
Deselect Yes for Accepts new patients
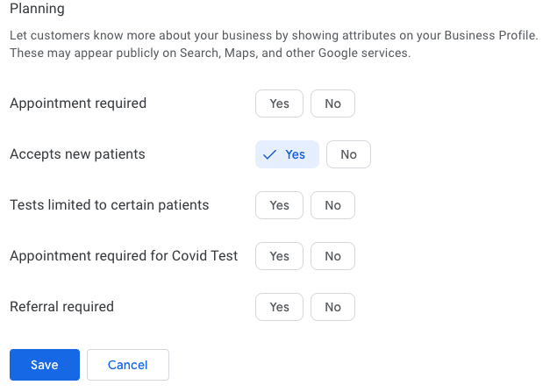click(x=287, y=154)
